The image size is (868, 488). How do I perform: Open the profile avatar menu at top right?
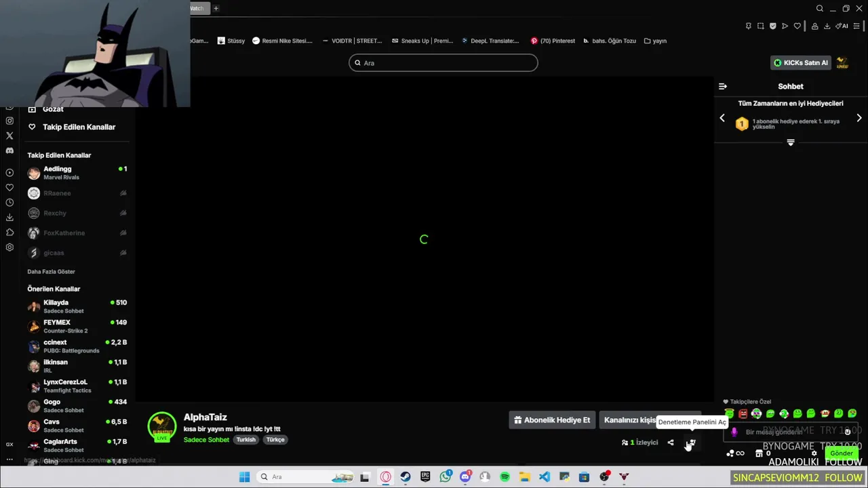coord(842,62)
